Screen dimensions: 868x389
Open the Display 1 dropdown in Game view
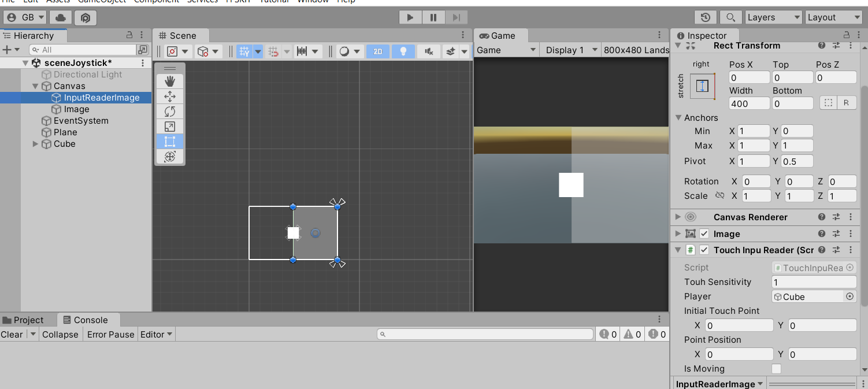[x=570, y=50]
